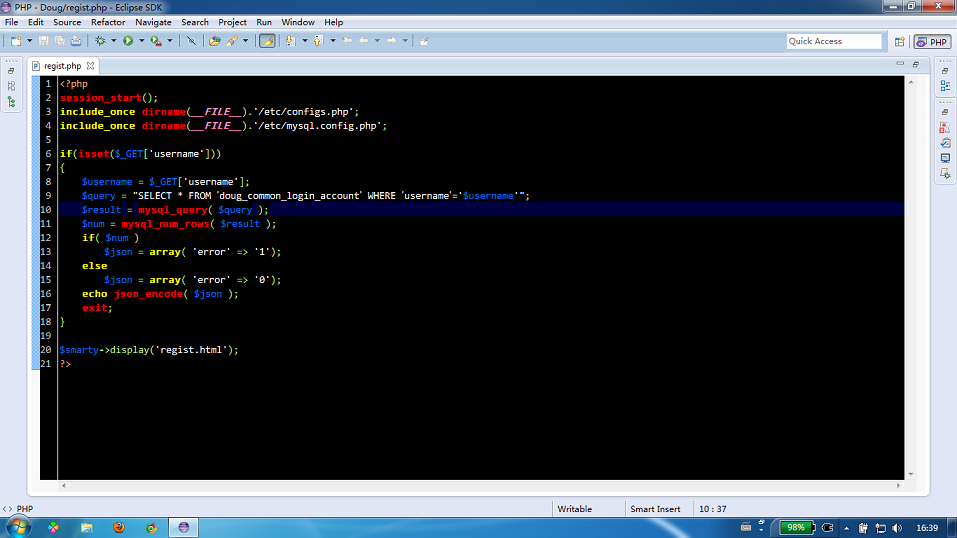Open the Source menu
This screenshot has width=957, height=538.
coord(67,22)
